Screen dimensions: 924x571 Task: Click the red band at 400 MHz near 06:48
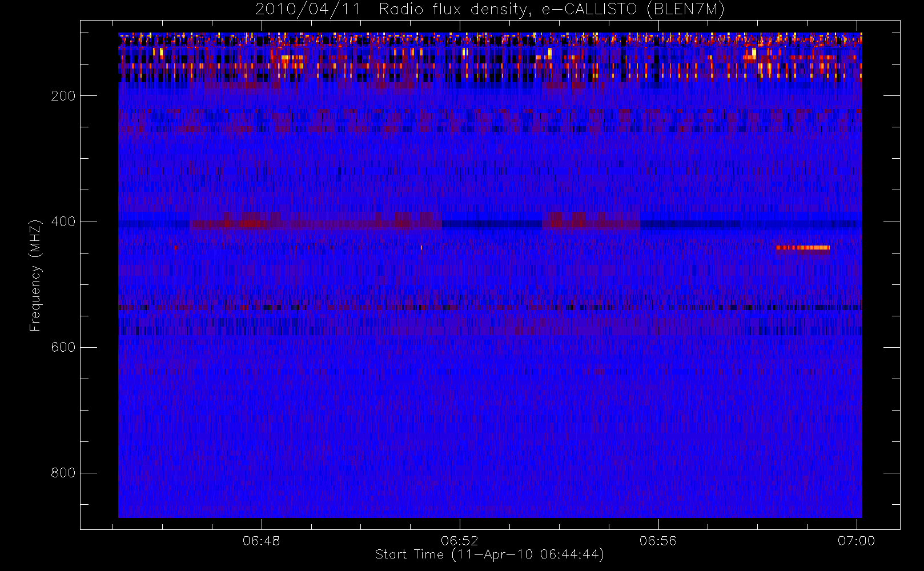click(x=316, y=222)
